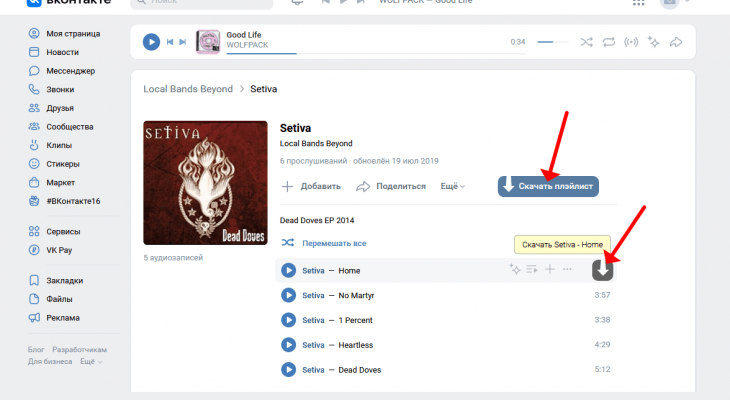Toggle repeat in the player bar
Screen dimensions: 730x400
(608, 42)
